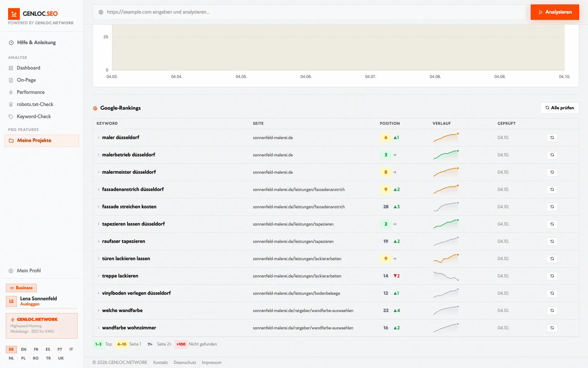Open Dashboard in the sidebar
Screen dimensions: 588x368
click(x=42, y=68)
